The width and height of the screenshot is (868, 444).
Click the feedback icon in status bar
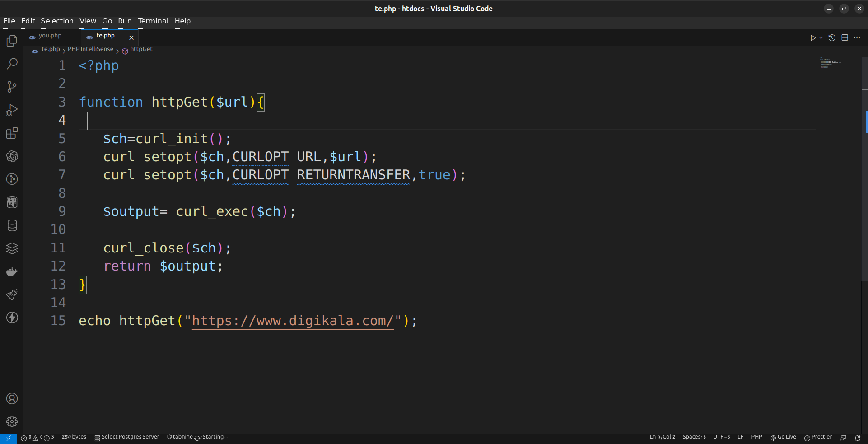click(x=843, y=438)
